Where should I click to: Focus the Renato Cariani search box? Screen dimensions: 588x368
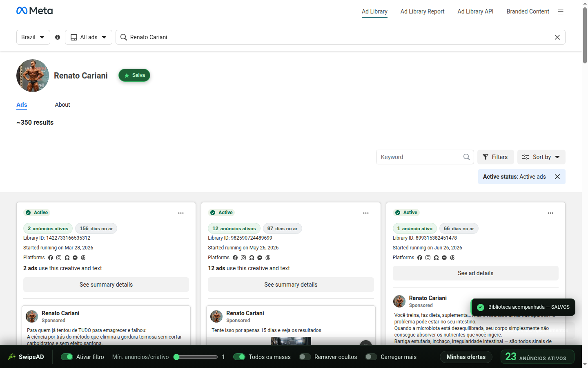click(x=341, y=37)
